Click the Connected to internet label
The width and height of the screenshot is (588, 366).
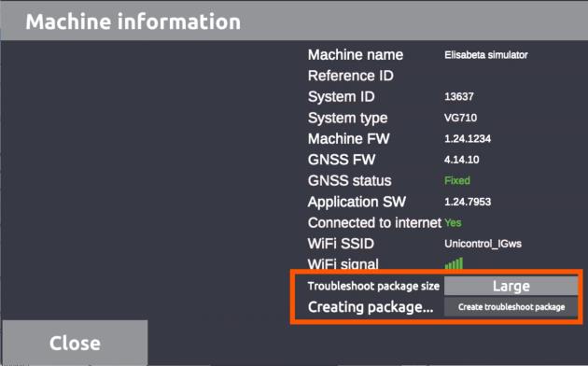(374, 223)
